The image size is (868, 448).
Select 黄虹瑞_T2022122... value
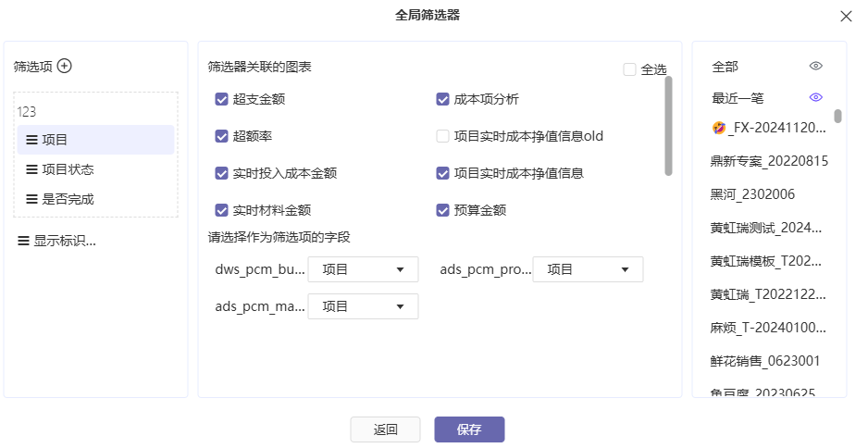tap(768, 294)
